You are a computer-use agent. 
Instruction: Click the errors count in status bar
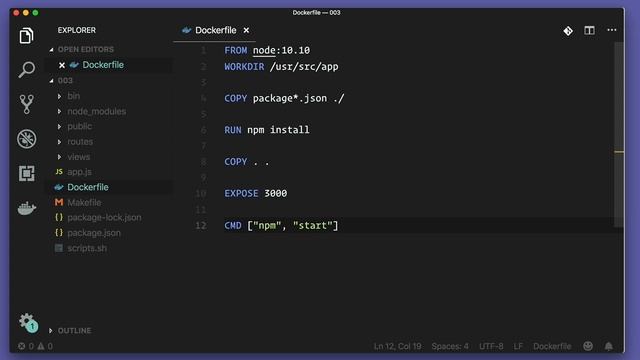click(x=26, y=346)
